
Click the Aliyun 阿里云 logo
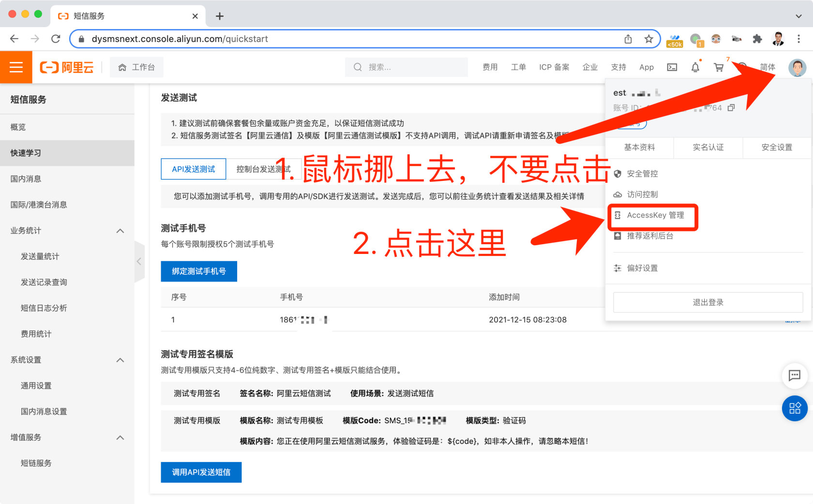click(67, 67)
